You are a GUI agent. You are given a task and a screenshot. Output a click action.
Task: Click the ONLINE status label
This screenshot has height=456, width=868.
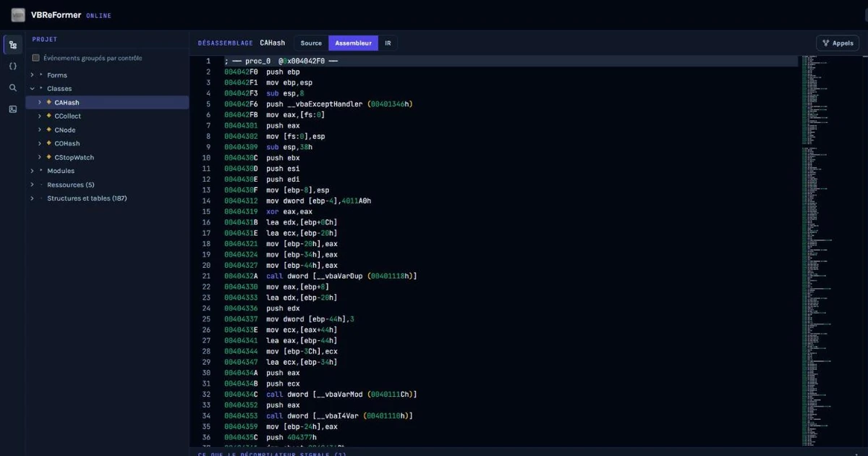pyautogui.click(x=98, y=16)
